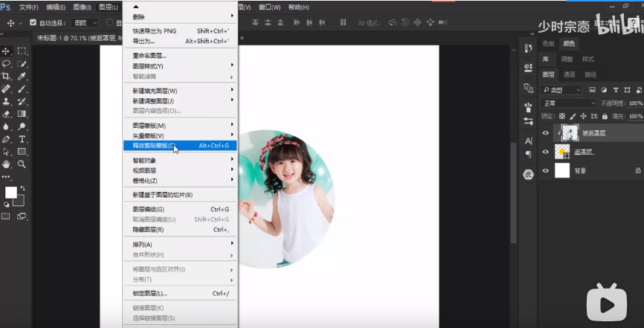Toggle visibility of the 背景 layer
The image size is (644, 328).
(546, 170)
